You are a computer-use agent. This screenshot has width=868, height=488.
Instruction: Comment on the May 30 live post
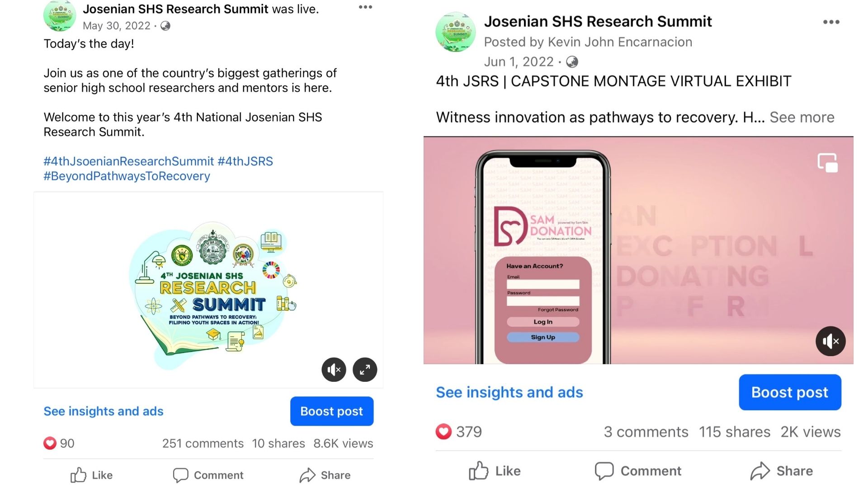(208, 475)
